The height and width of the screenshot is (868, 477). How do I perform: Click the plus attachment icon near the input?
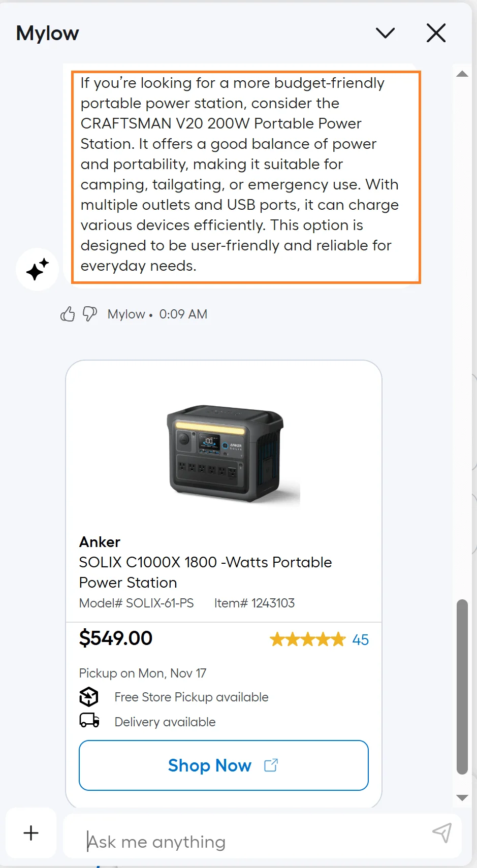(x=30, y=833)
